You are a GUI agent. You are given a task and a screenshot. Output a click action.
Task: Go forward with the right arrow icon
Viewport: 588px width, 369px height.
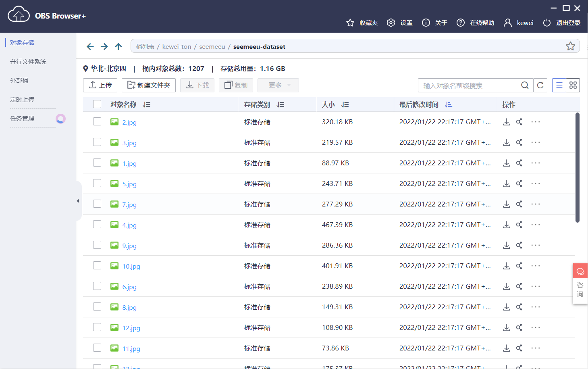coord(104,47)
